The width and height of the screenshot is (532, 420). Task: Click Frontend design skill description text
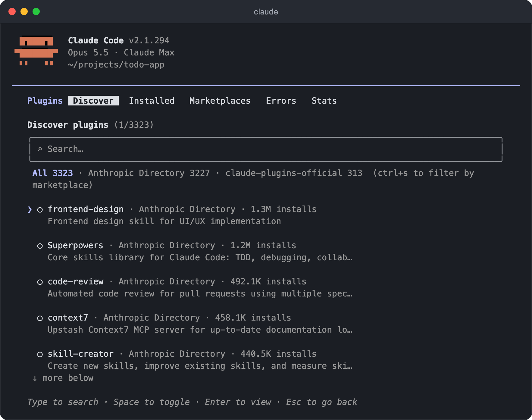[164, 221]
